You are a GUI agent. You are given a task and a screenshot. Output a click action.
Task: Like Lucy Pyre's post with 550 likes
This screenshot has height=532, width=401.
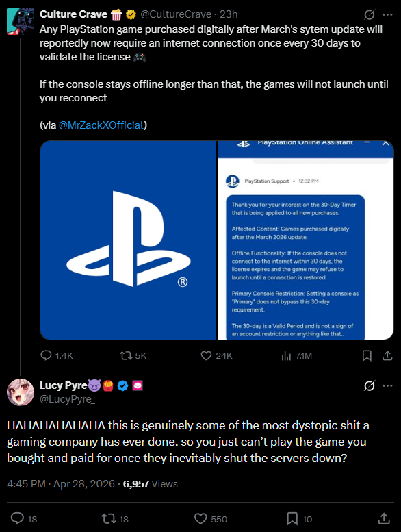[200, 519]
